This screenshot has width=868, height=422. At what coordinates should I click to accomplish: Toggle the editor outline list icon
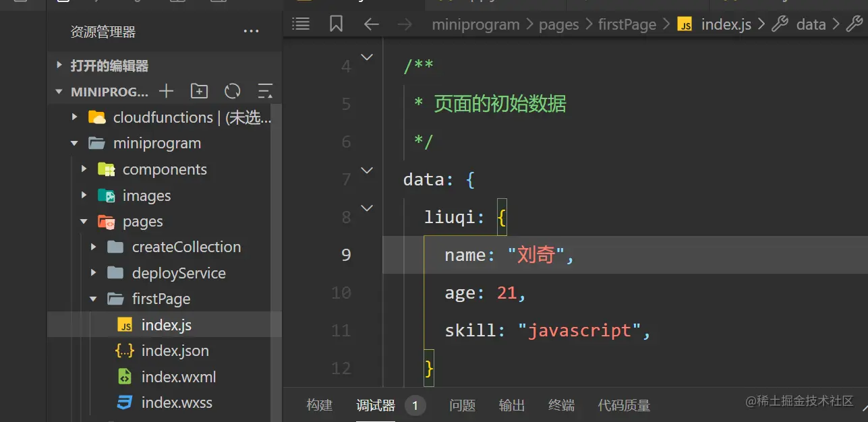click(301, 24)
